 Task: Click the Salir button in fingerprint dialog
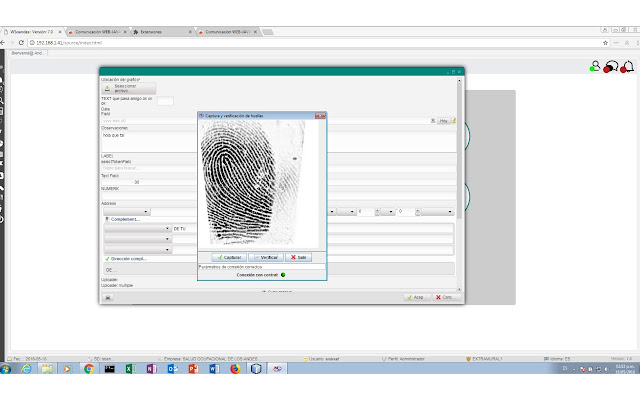(298, 257)
